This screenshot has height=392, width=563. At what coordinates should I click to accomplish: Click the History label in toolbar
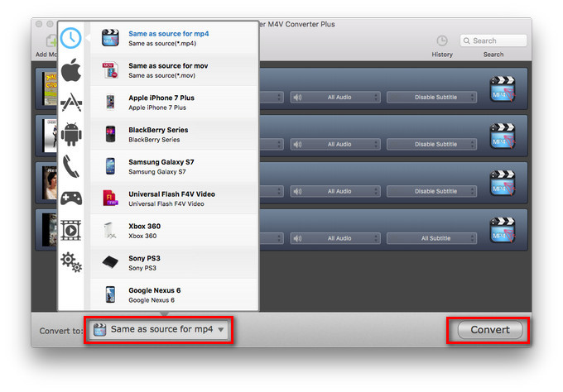pyautogui.click(x=442, y=55)
